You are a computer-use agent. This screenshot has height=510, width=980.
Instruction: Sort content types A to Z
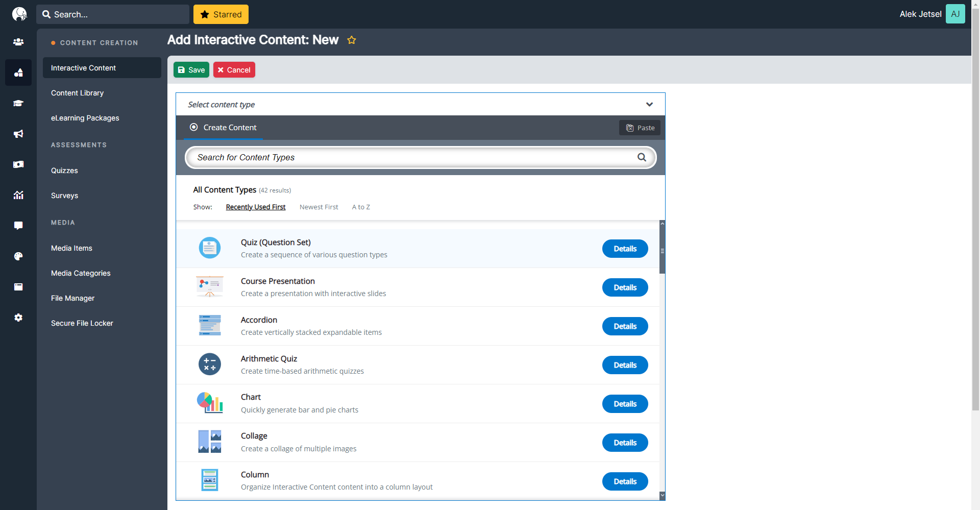361,207
